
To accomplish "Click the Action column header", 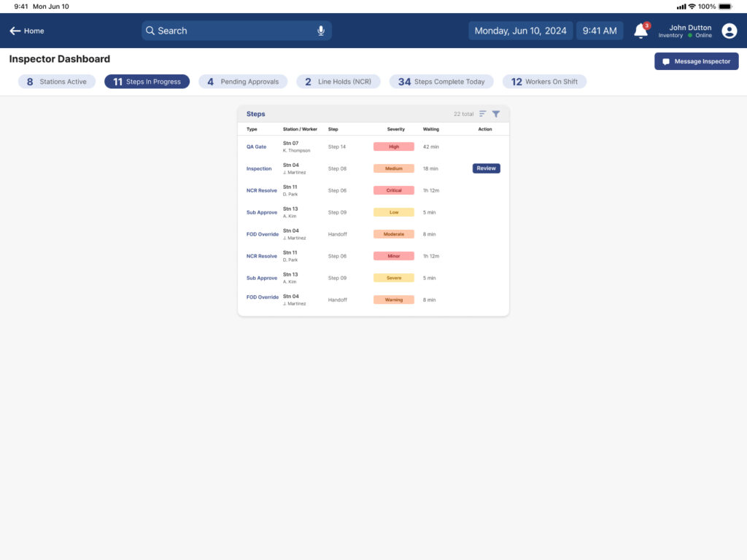I will pos(485,130).
